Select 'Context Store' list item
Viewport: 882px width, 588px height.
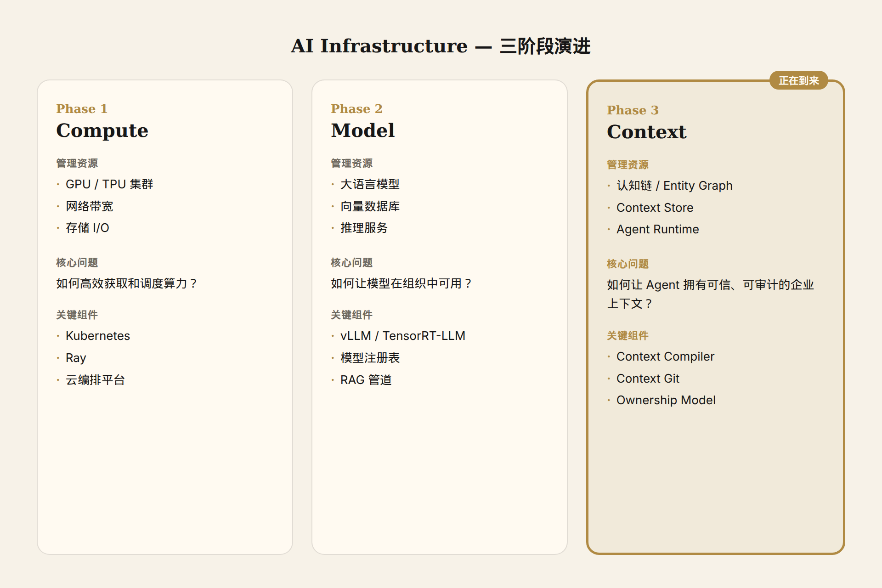tap(655, 208)
